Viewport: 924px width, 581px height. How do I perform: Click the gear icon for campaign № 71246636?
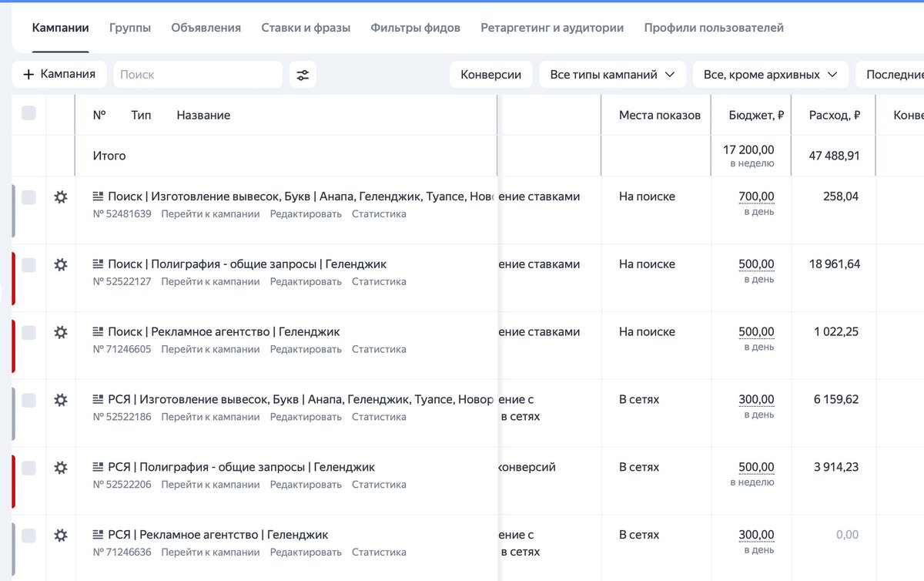(61, 535)
